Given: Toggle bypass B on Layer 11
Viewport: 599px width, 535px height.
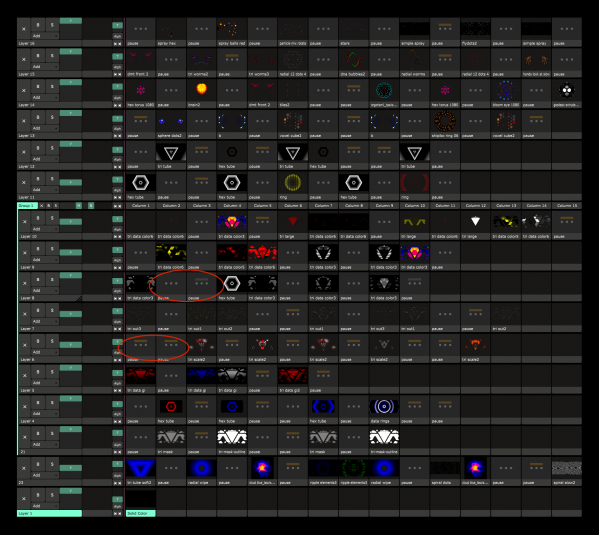Looking at the screenshot, I should coord(38,179).
